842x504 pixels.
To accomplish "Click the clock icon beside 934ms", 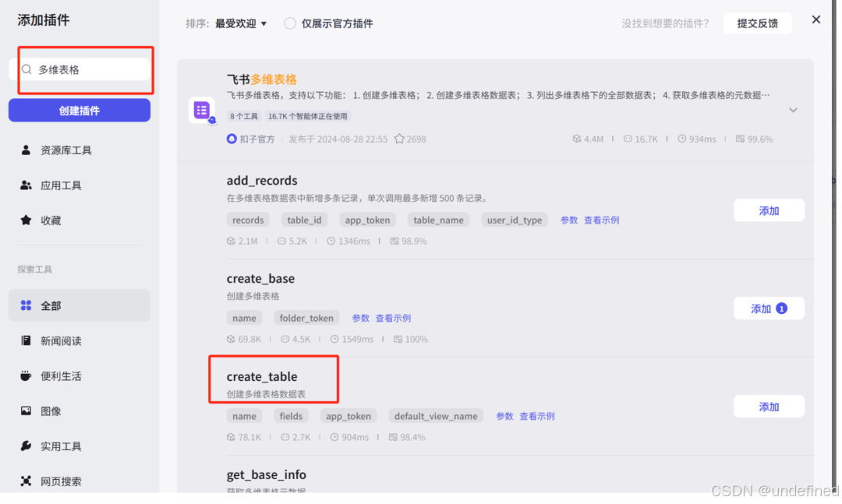I will click(x=682, y=139).
